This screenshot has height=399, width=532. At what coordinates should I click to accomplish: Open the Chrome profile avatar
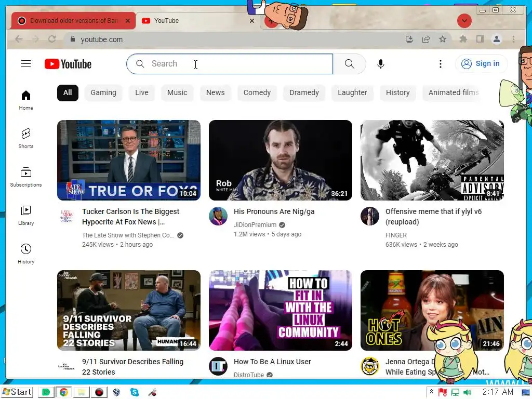[x=496, y=39]
